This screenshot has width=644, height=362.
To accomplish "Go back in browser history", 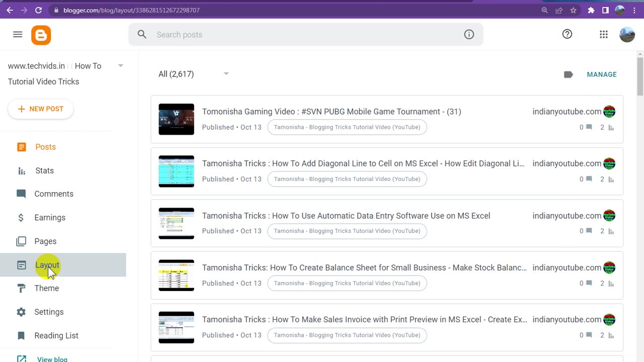I will [x=10, y=10].
